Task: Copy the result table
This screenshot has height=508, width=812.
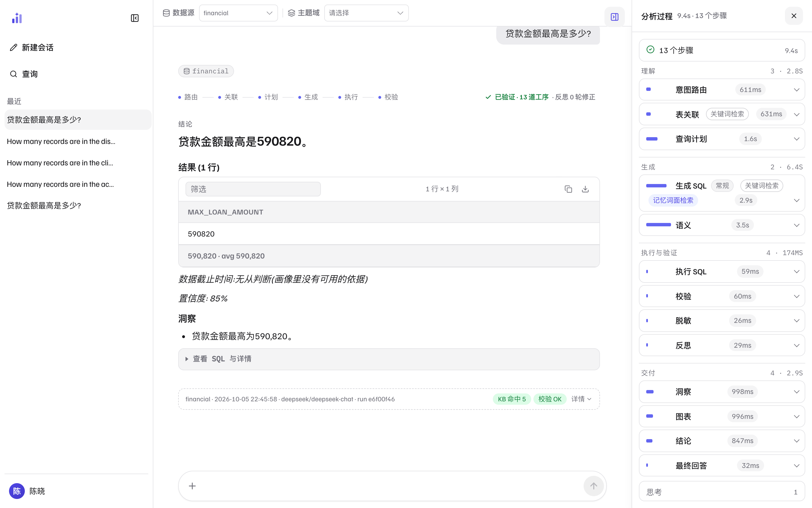Action: (568, 189)
